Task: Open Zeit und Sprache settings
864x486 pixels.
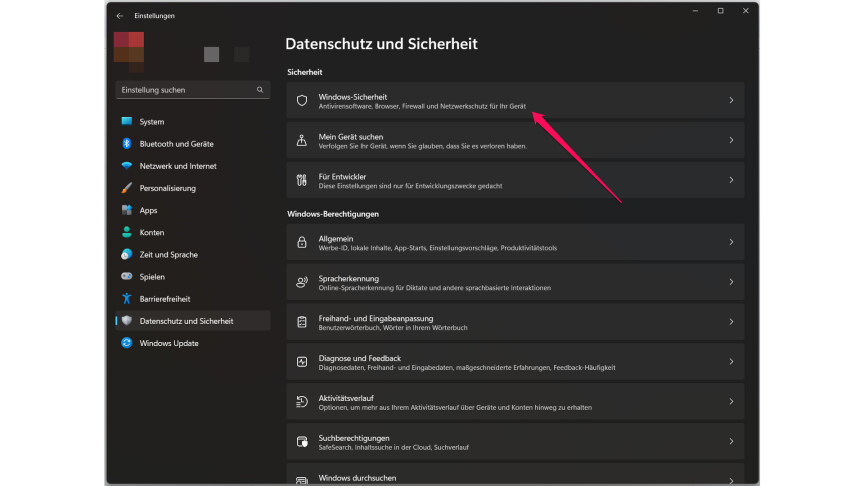Action: 192,254
